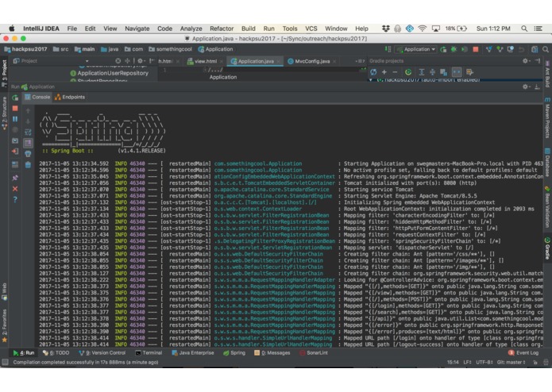Screen dimensions: 552x392
Task: Collapse all in Gradle projects
Action: pyautogui.click(x=432, y=72)
